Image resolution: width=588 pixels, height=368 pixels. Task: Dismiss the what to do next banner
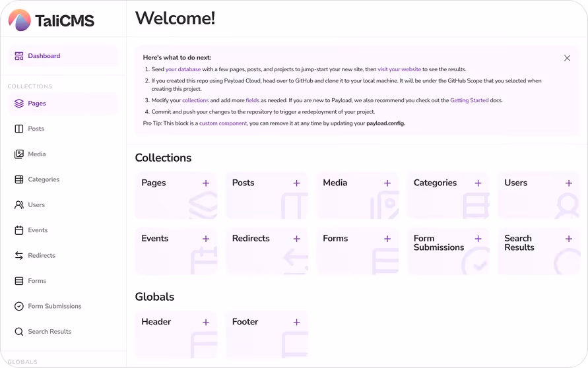(567, 58)
